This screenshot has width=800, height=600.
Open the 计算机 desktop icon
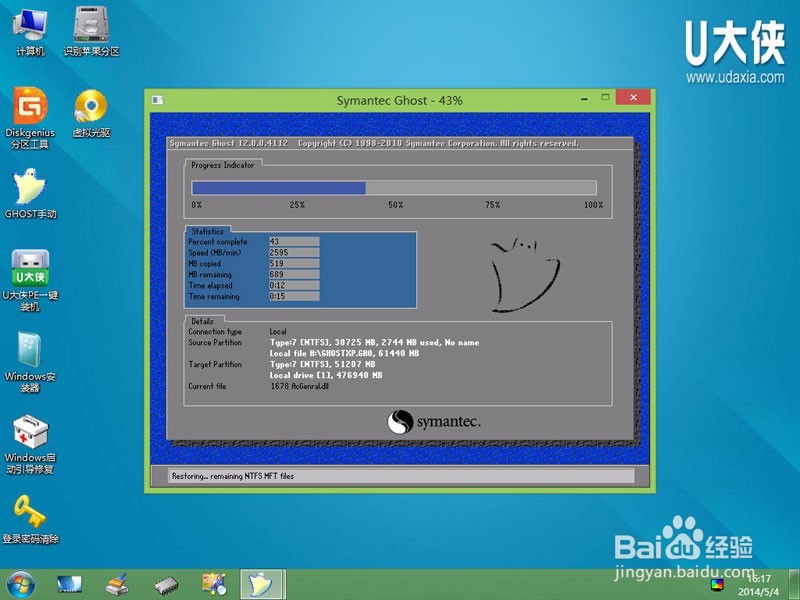coord(30,32)
